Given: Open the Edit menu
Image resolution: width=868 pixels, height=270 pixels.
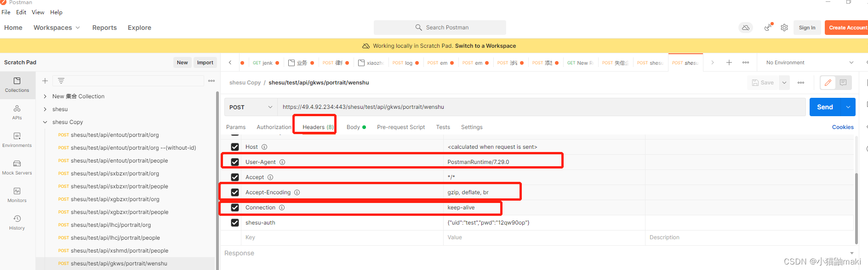Looking at the screenshot, I should (21, 12).
